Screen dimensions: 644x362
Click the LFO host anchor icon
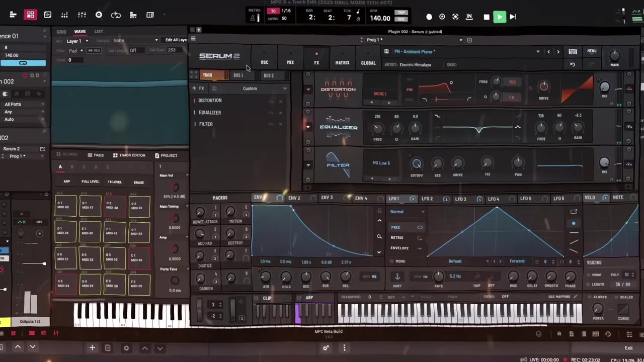tap(397, 277)
